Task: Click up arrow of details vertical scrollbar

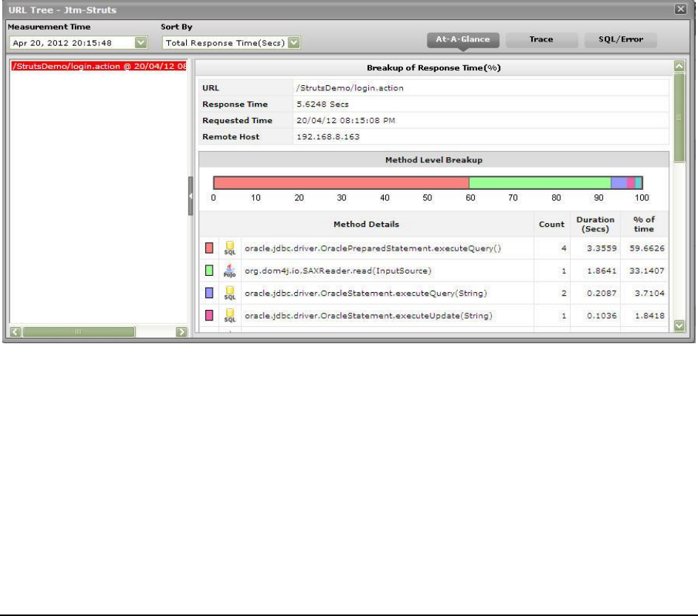Action: pyautogui.click(x=679, y=67)
